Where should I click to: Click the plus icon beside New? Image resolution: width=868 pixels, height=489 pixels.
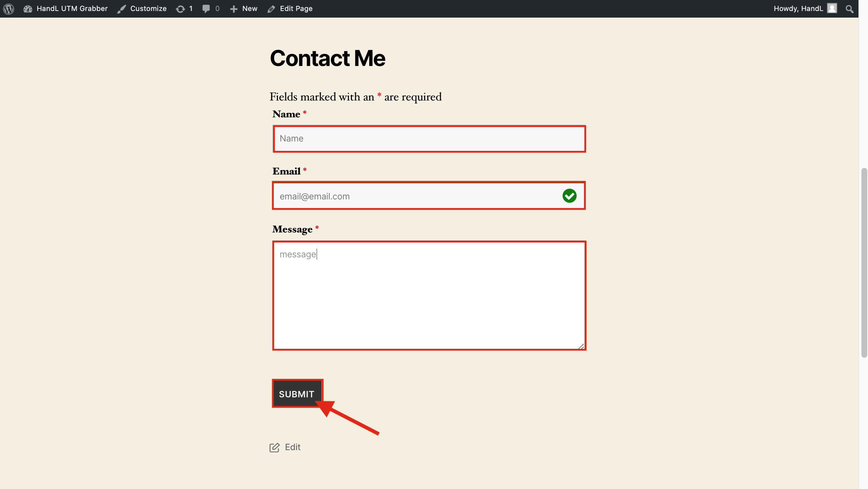click(234, 9)
